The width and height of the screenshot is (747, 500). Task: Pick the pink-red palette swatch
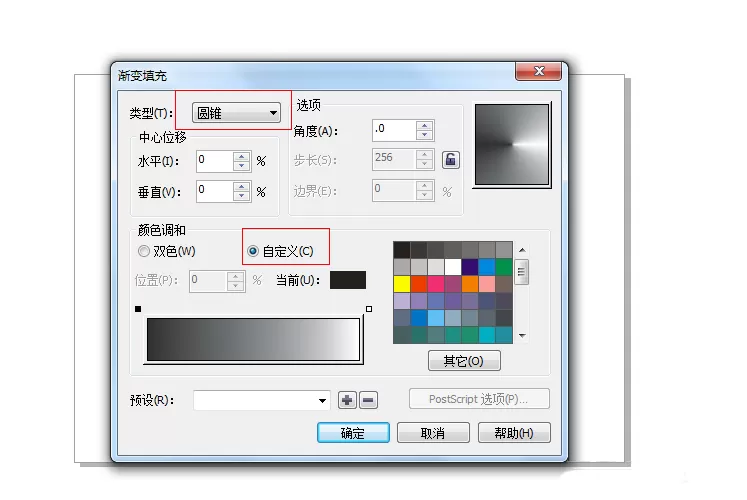point(435,284)
